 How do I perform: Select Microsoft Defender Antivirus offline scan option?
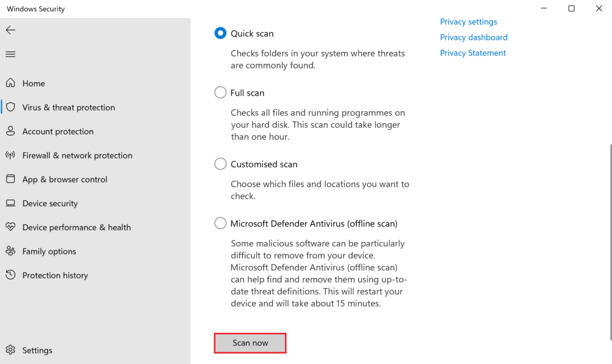[x=221, y=224]
